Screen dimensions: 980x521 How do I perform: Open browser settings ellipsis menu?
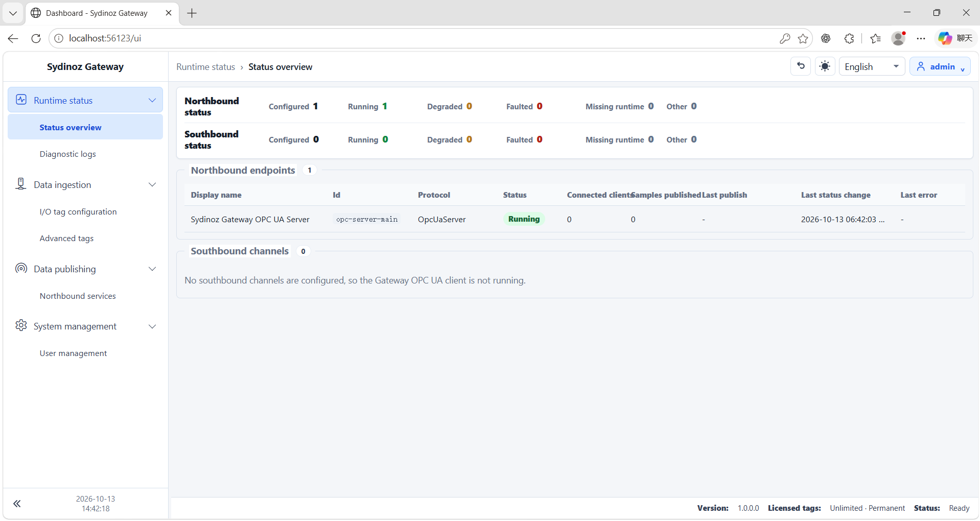921,38
